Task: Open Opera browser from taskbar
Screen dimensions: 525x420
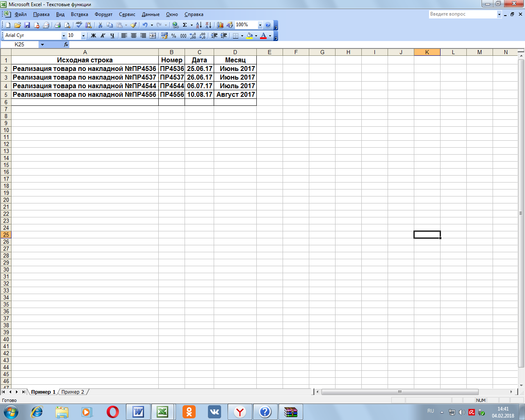Action: tap(113, 412)
